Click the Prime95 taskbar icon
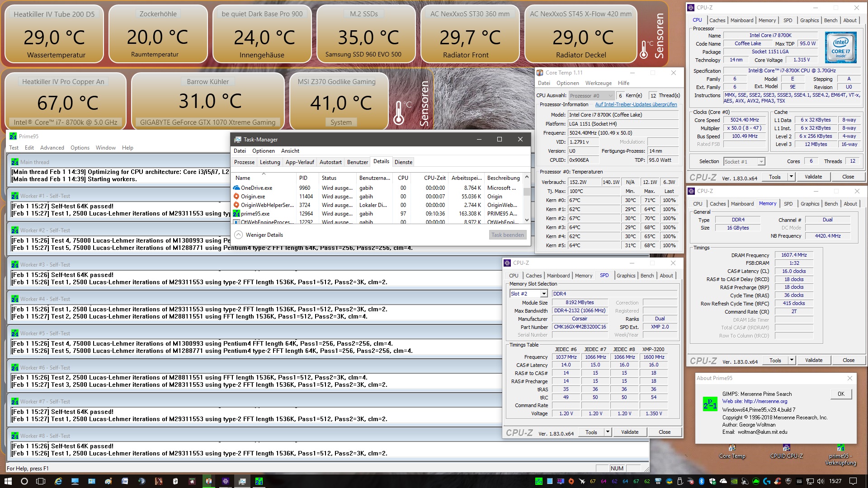The width and height of the screenshot is (868, 488). tap(259, 481)
